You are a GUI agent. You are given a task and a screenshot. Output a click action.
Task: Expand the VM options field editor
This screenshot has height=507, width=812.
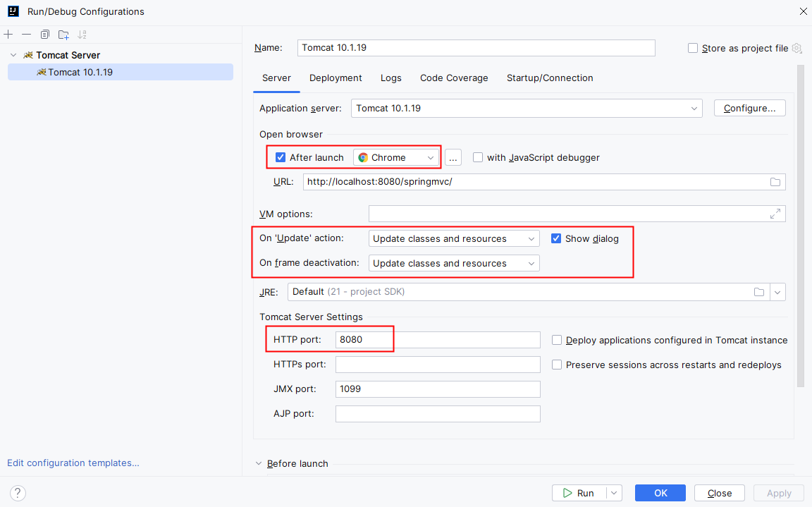(775, 214)
